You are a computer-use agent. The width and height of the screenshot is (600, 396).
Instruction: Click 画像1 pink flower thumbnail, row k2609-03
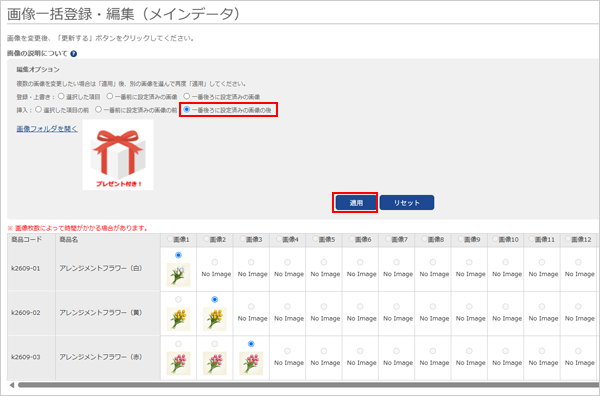coord(178,363)
